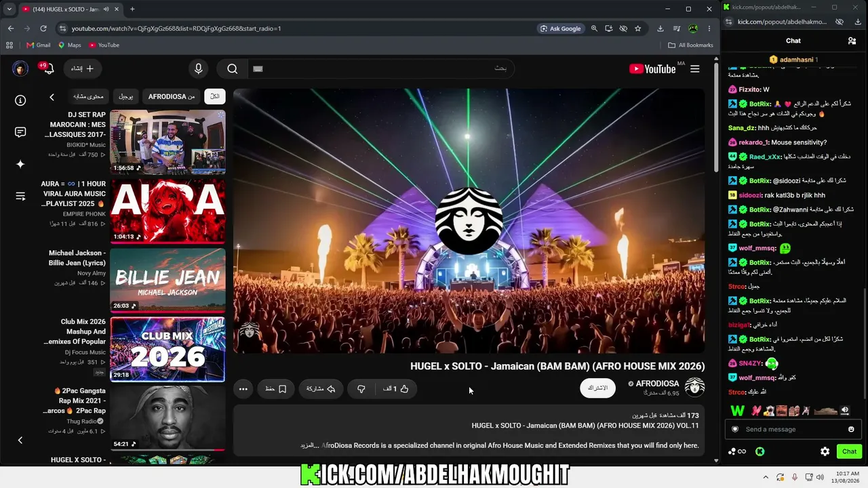Open more actions three-dot menu under video
The height and width of the screenshot is (488, 868).
point(243,389)
